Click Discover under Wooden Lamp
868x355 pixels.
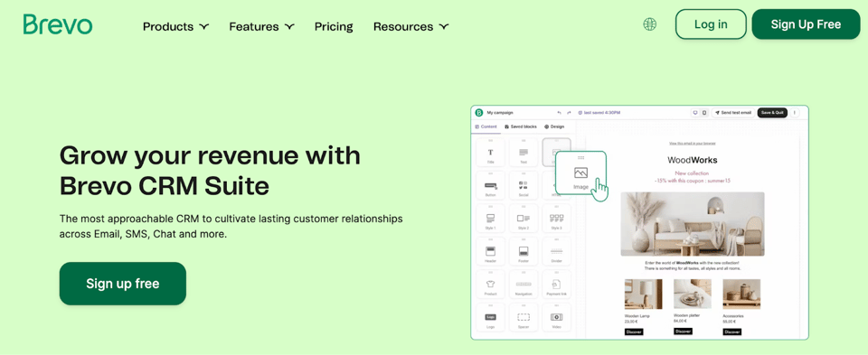(x=634, y=332)
